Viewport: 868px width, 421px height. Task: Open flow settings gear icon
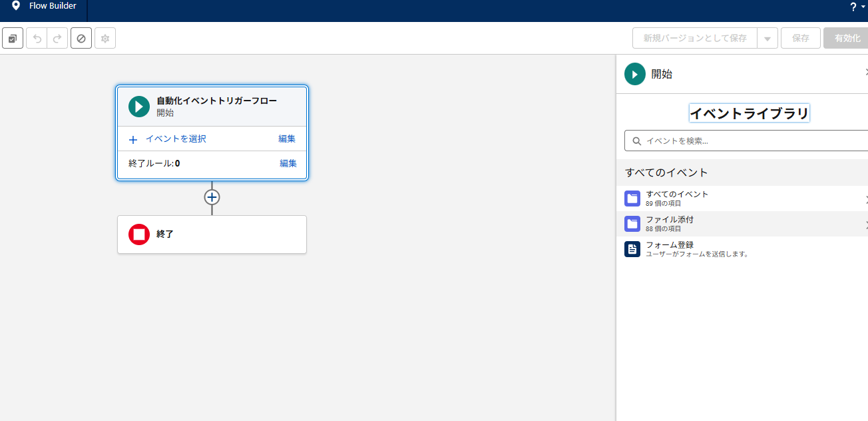pyautogui.click(x=105, y=39)
